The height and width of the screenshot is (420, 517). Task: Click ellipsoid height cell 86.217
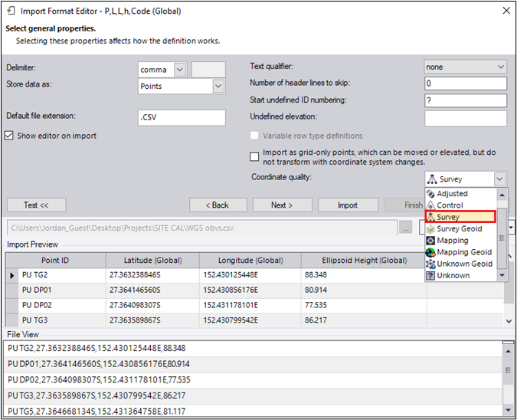coord(364,320)
